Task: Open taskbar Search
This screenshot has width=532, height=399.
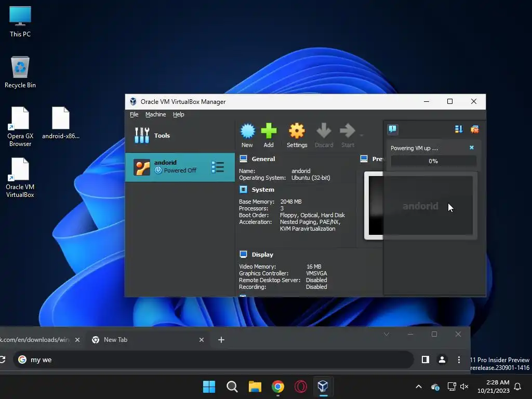Action: (x=232, y=387)
